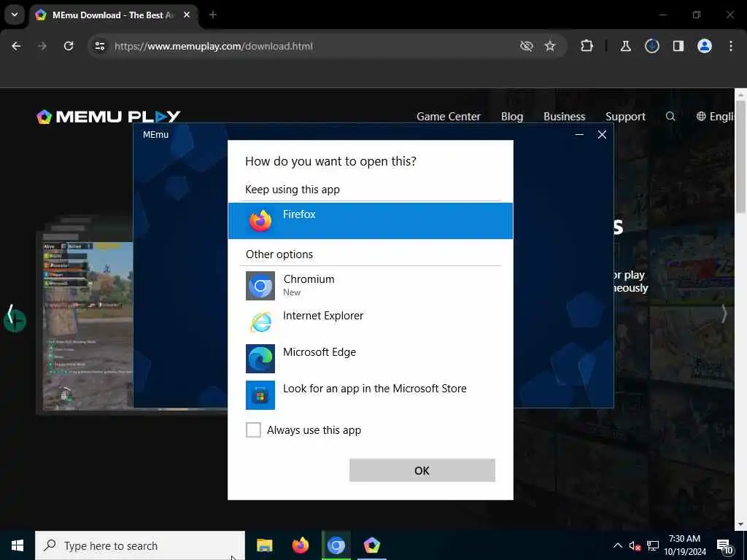747x560 pixels.
Task: Minimize the MEmu installer window
Action: [x=579, y=135]
